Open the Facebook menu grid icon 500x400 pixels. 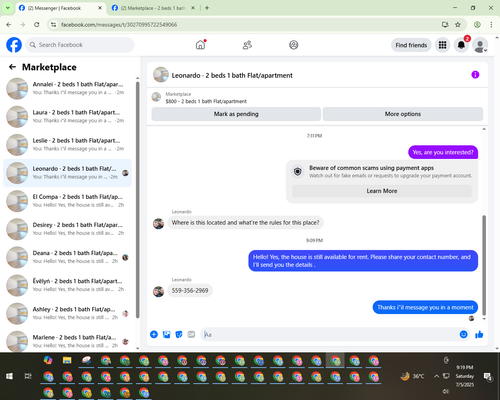pos(442,45)
